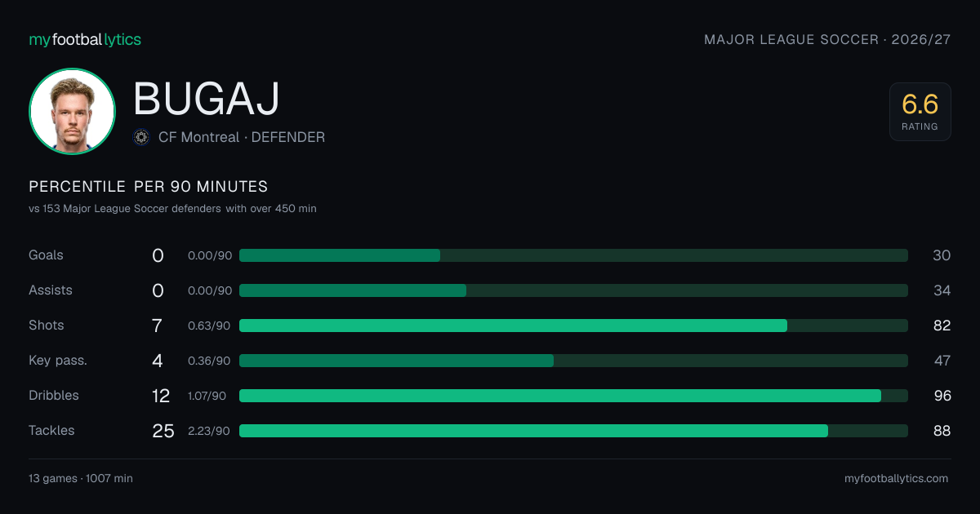Click the 13 games 1007 min text

click(x=81, y=479)
